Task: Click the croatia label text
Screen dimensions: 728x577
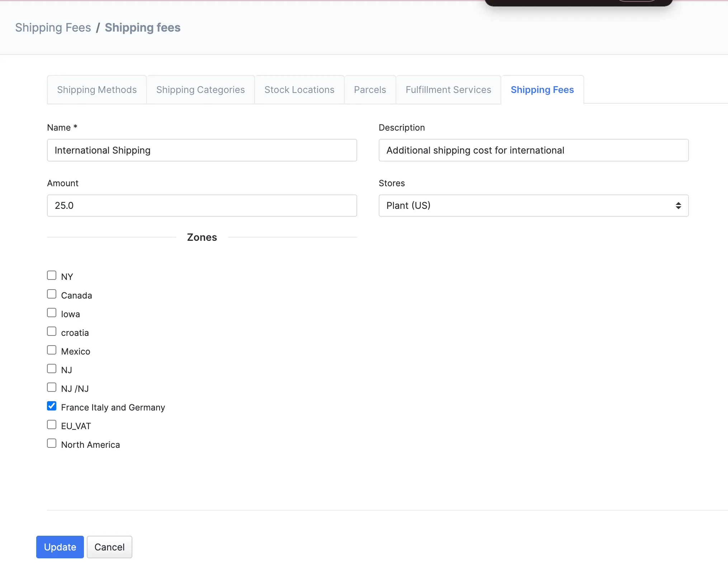Action: tap(75, 333)
